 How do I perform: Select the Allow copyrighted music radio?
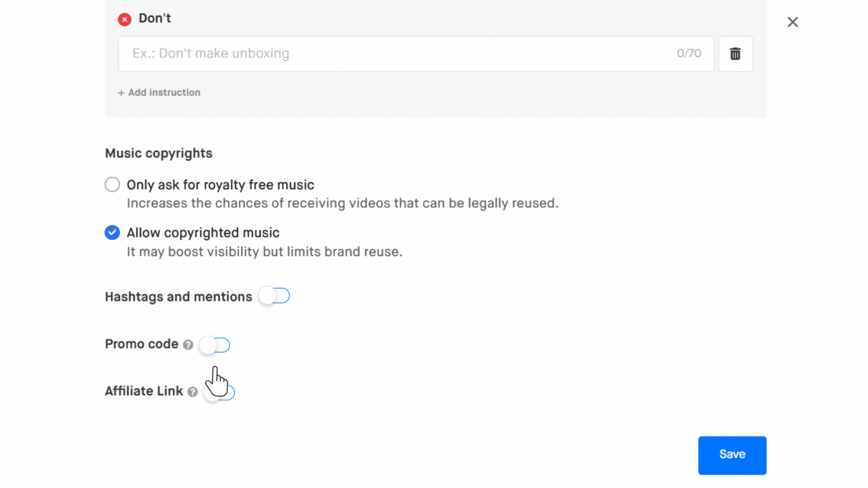[x=113, y=233]
